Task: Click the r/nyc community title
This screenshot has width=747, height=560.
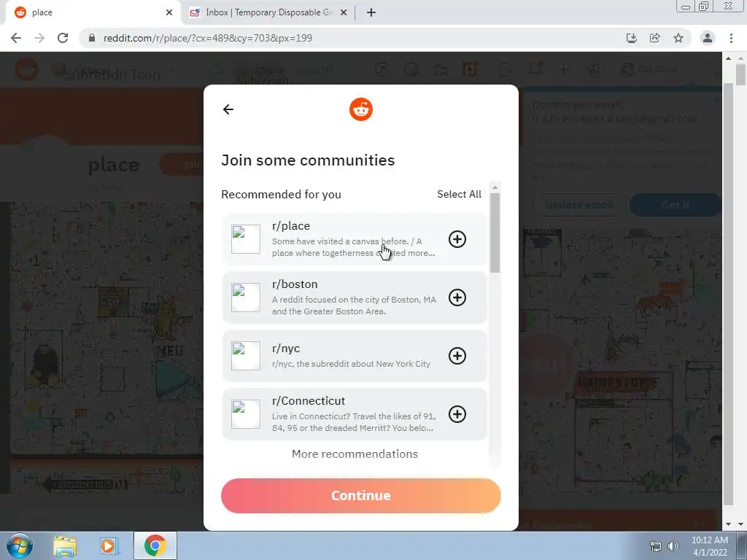Action: click(286, 349)
